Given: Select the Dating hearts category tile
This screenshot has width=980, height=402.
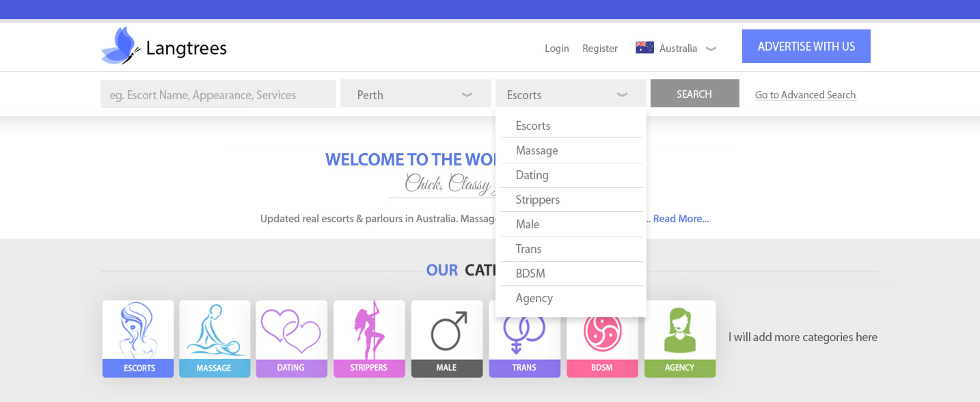Looking at the screenshot, I should pos(291,338).
